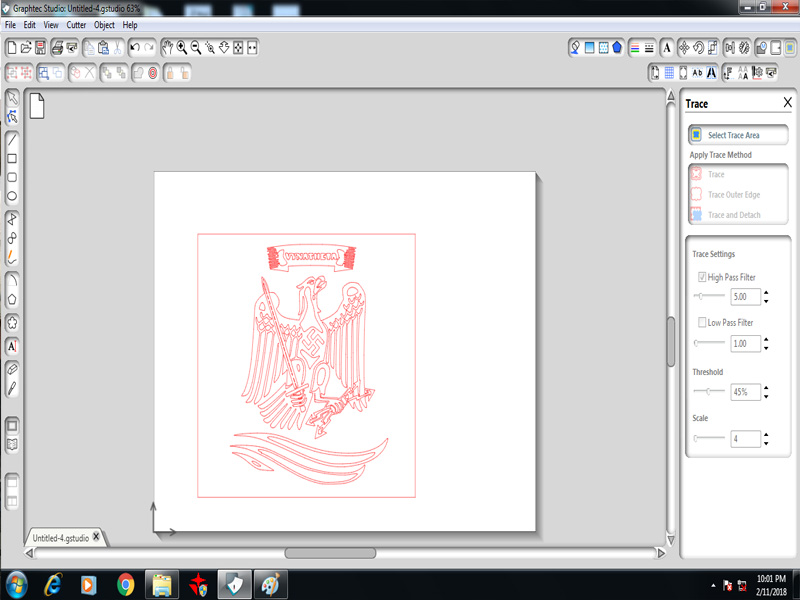800x600 pixels.
Task: Enable the Low Pass Filter checkbox
Action: (x=702, y=322)
